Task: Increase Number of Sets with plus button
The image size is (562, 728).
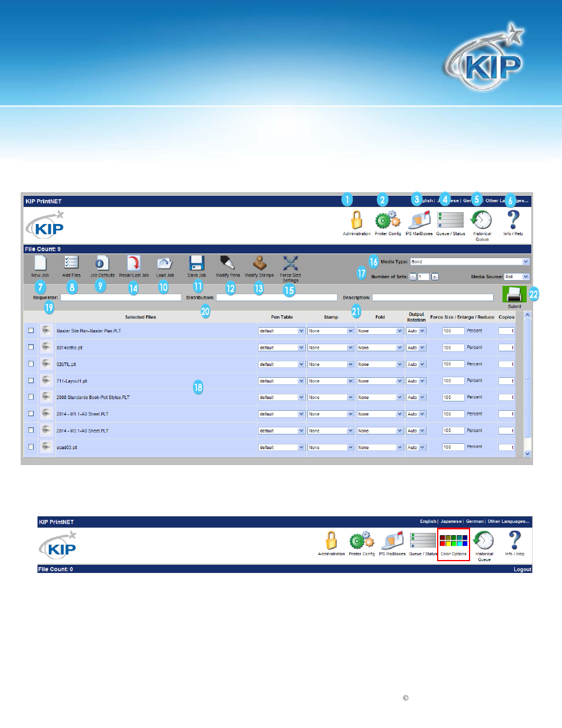Action: [435, 276]
